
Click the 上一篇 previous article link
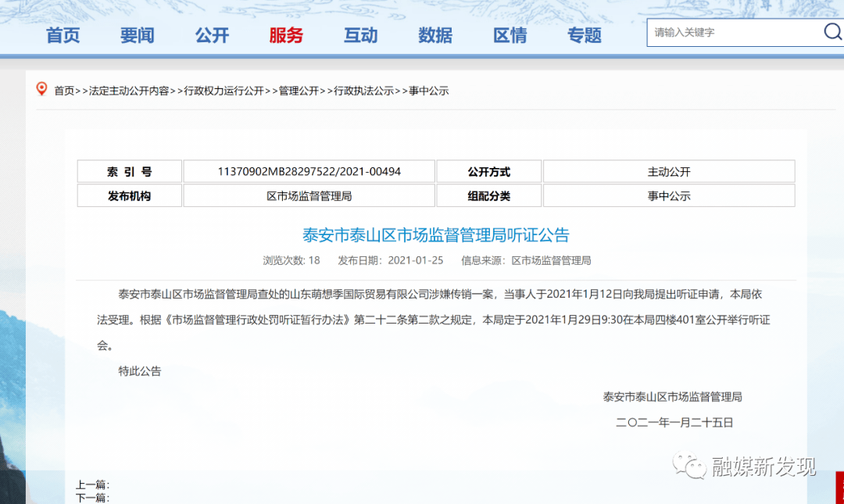[92, 485]
